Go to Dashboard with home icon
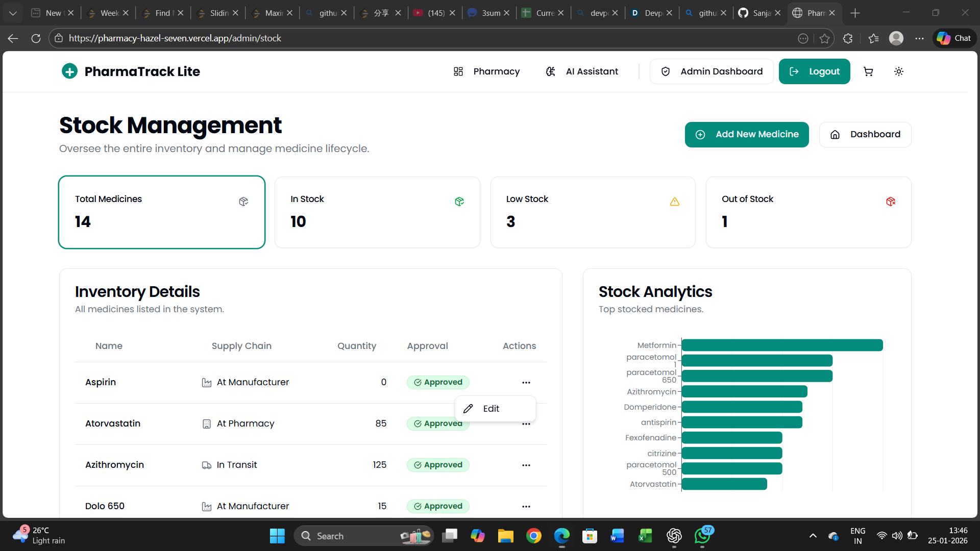Image resolution: width=980 pixels, height=551 pixels. click(x=865, y=135)
